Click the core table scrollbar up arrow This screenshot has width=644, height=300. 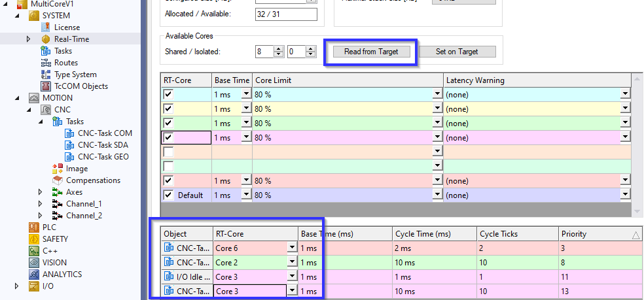pyautogui.click(x=638, y=80)
